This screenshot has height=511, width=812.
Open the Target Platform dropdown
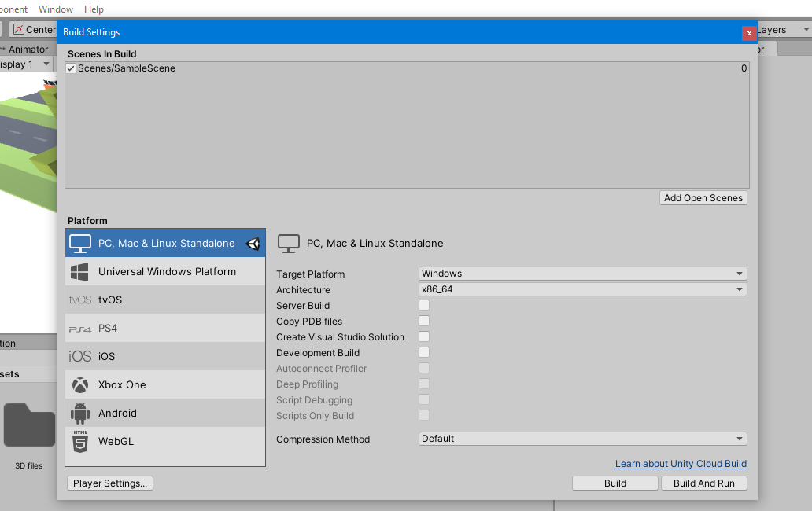(582, 274)
